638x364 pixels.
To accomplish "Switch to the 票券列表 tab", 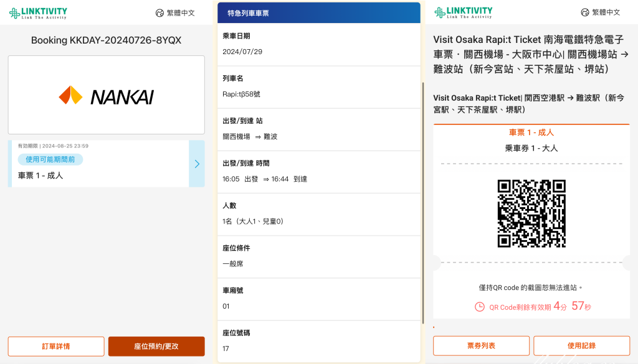I will tap(481, 345).
